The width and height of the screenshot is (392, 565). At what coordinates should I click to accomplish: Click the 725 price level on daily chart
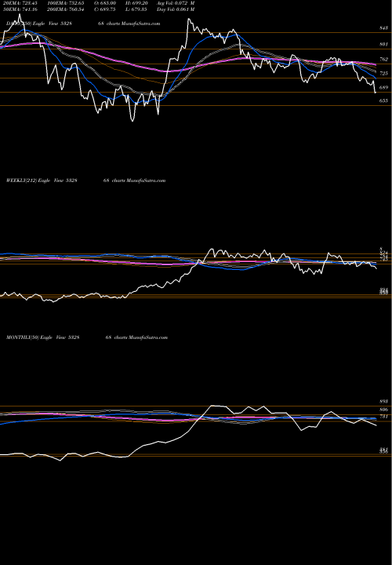[x=383, y=73]
